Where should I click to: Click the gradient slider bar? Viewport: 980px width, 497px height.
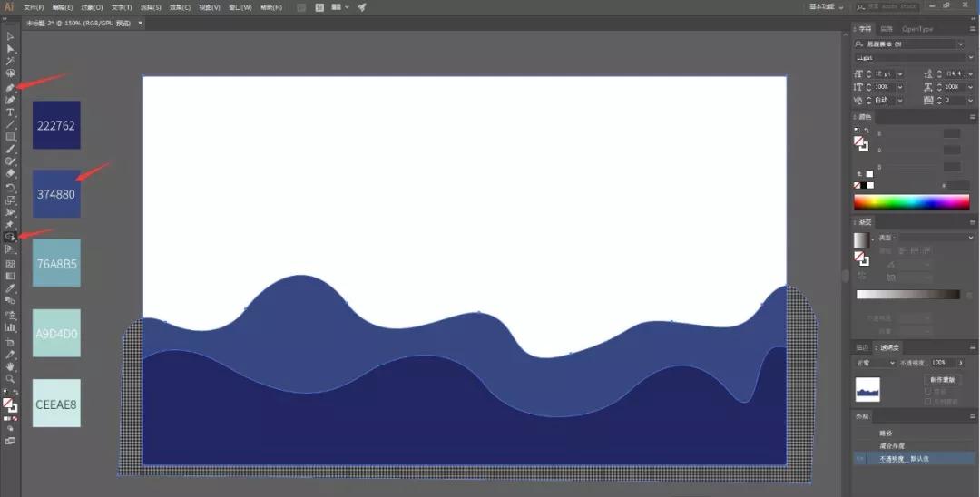(x=907, y=295)
